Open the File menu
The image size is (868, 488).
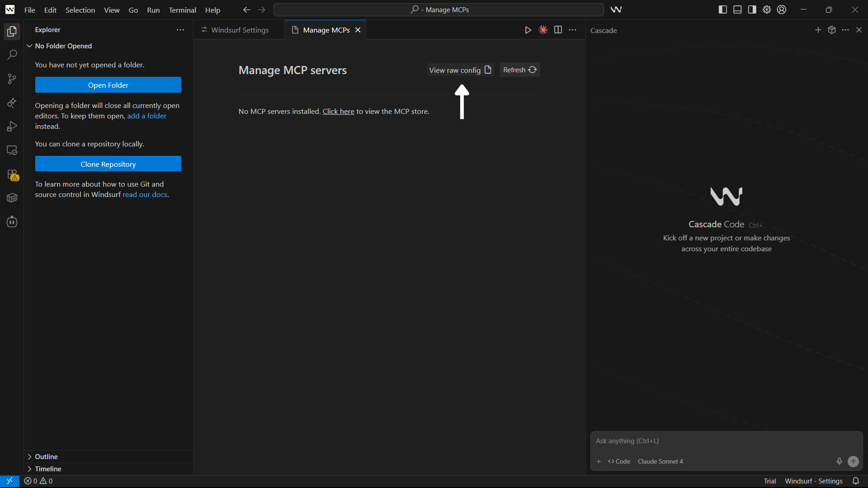(x=30, y=10)
